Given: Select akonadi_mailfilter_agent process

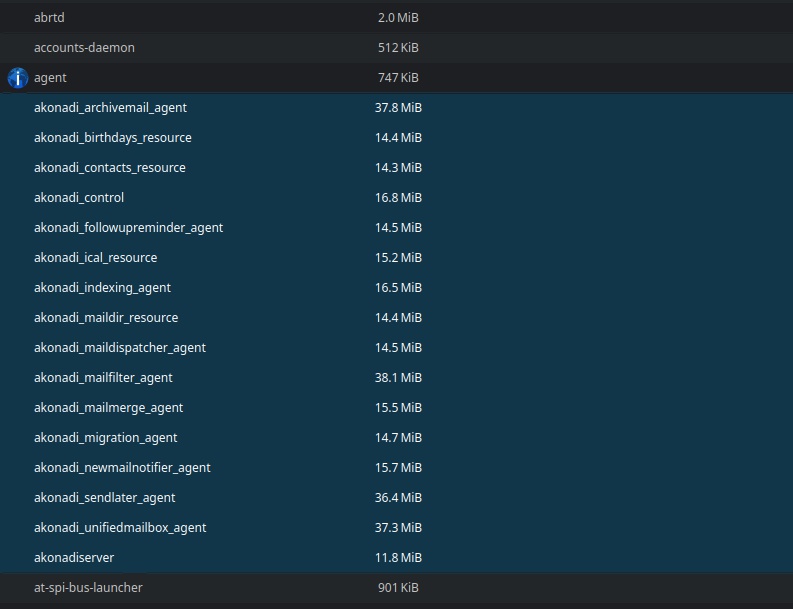Looking at the screenshot, I should 103,378.
